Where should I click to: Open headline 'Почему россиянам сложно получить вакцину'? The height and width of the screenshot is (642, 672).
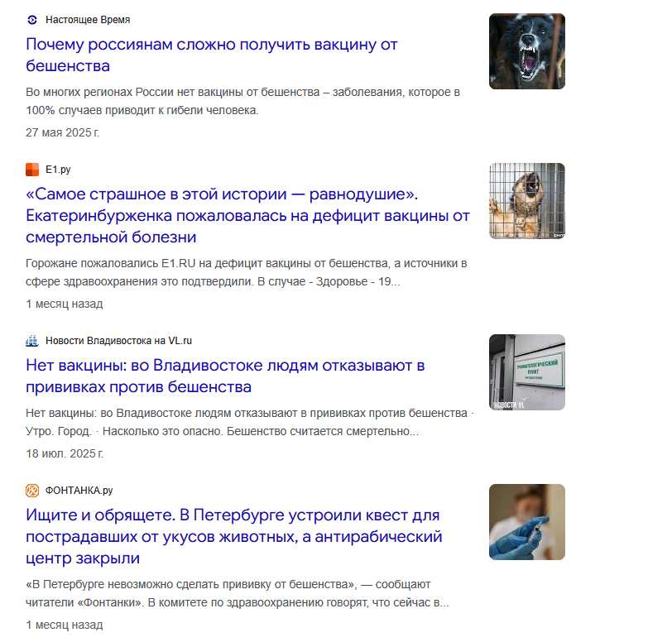[x=212, y=55]
